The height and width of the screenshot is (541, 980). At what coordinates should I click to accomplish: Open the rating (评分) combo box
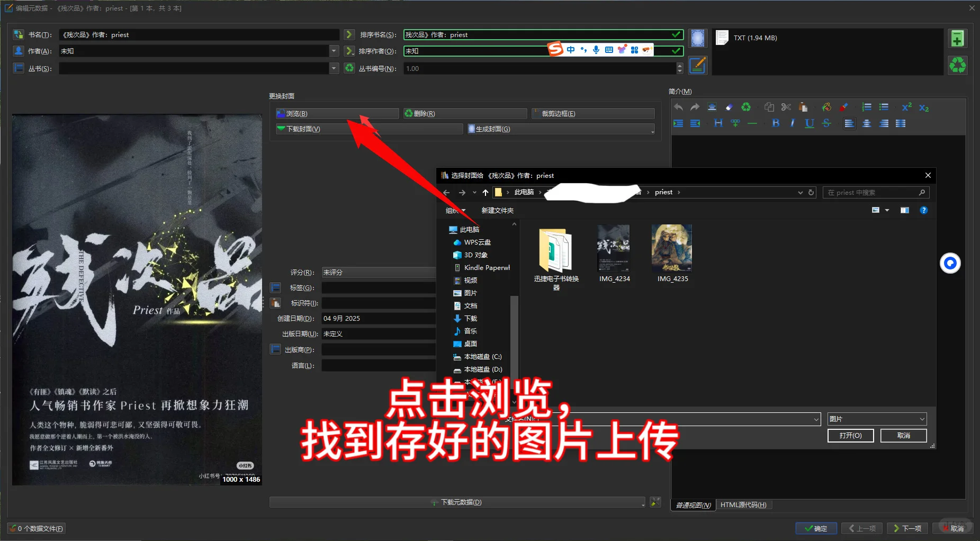[x=378, y=272]
